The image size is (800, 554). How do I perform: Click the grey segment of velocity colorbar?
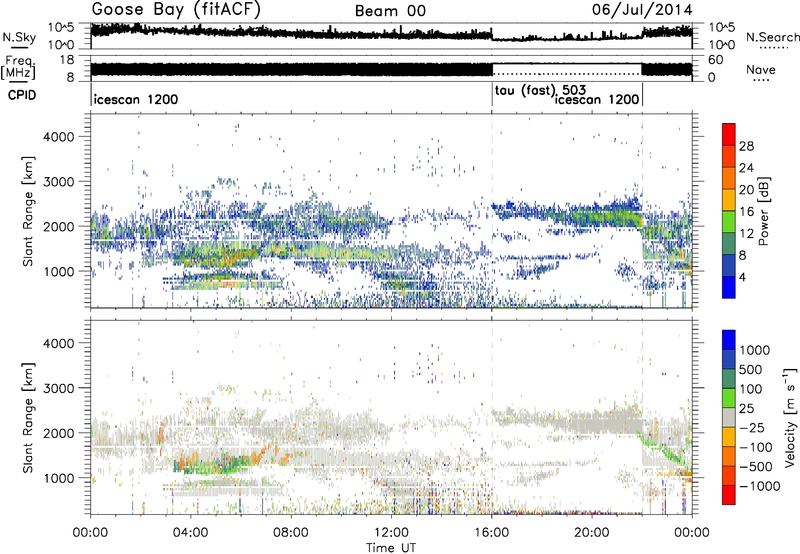click(729, 417)
